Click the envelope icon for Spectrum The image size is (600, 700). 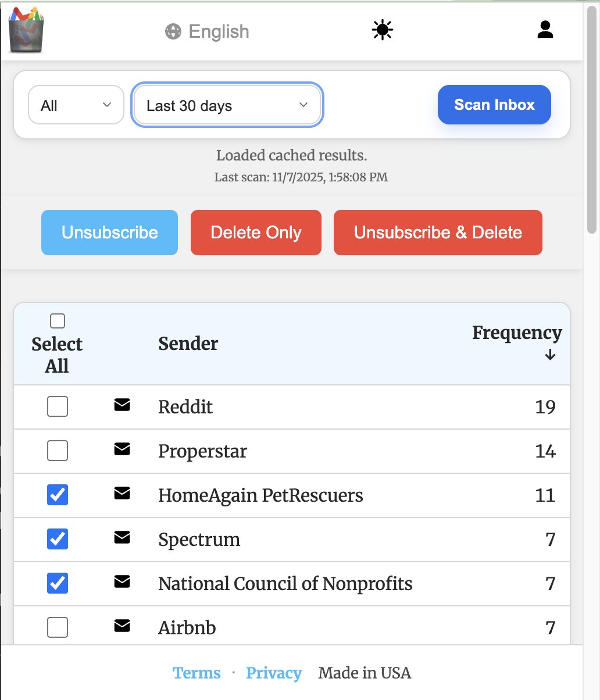pyautogui.click(x=122, y=538)
